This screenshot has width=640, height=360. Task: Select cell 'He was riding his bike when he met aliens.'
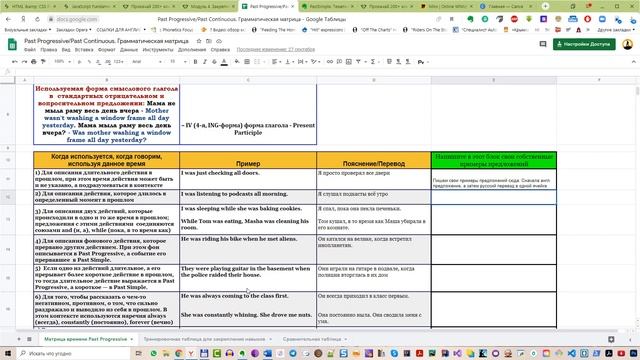point(248,249)
